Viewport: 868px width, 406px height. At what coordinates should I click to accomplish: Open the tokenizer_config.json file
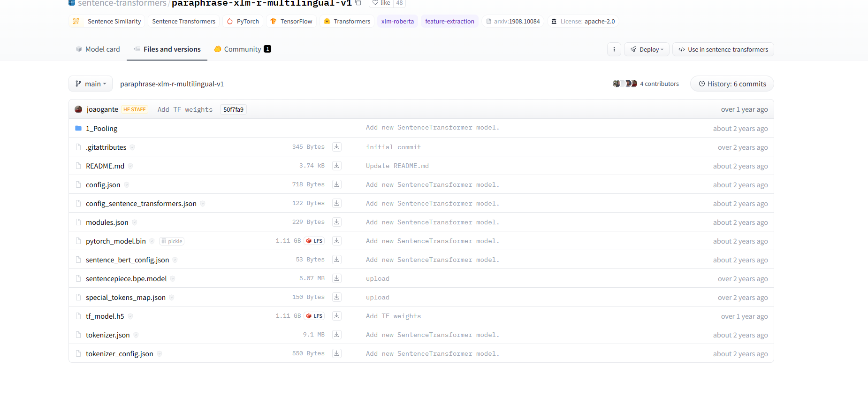tap(120, 353)
